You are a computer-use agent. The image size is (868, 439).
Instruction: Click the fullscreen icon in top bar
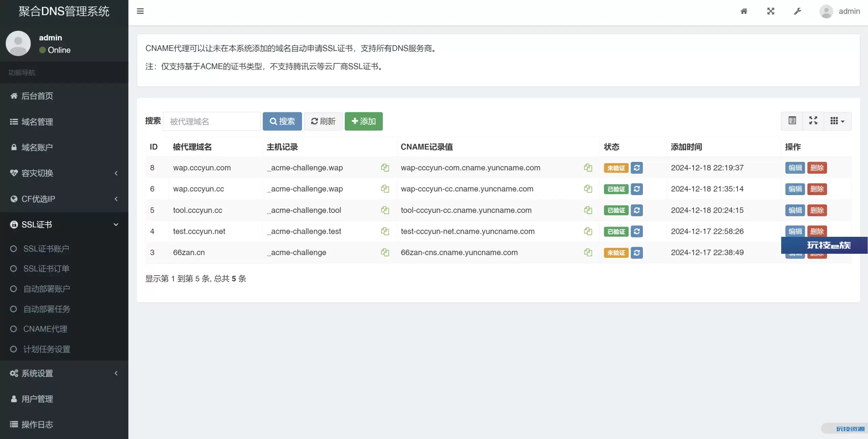pos(771,11)
